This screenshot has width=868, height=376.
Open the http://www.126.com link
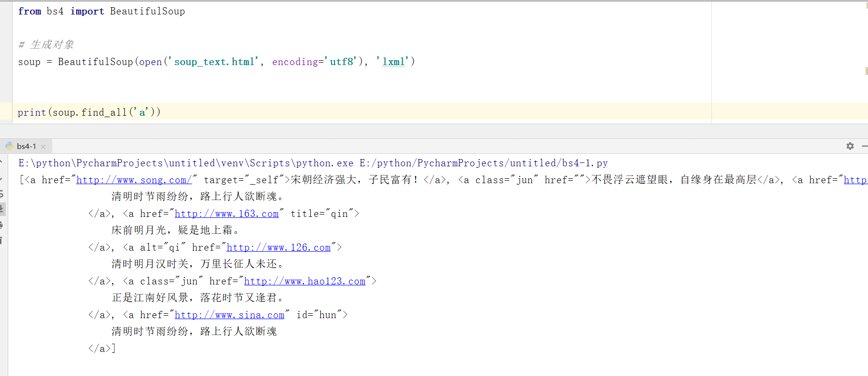tap(279, 247)
